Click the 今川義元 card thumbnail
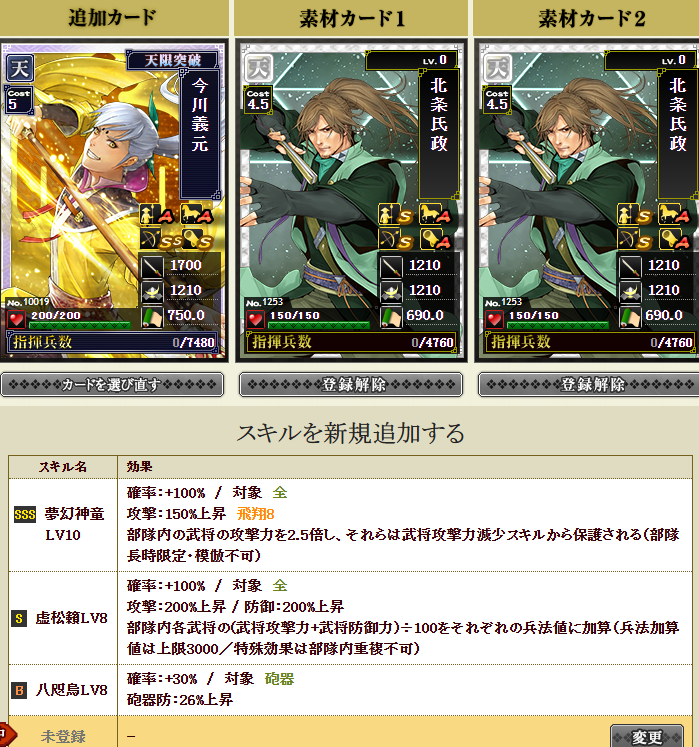The image size is (699, 747). point(113,201)
